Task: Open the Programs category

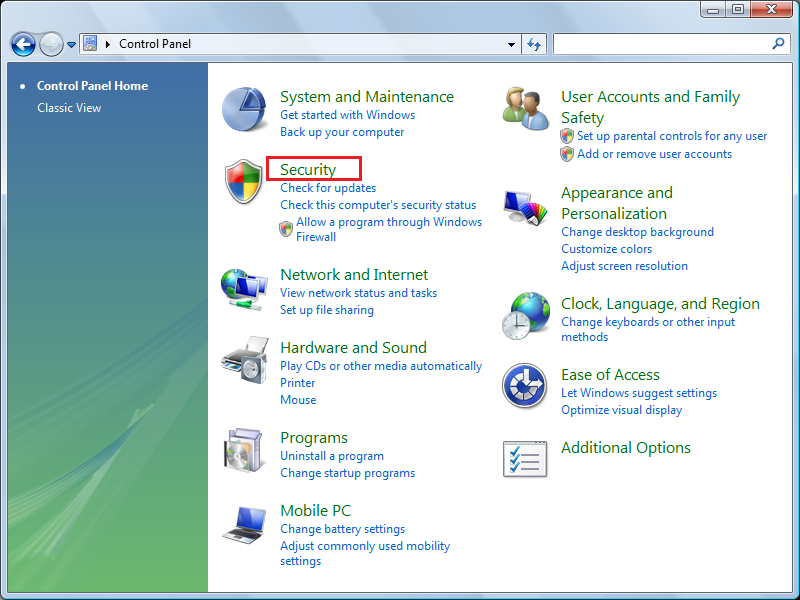Action: coord(314,438)
